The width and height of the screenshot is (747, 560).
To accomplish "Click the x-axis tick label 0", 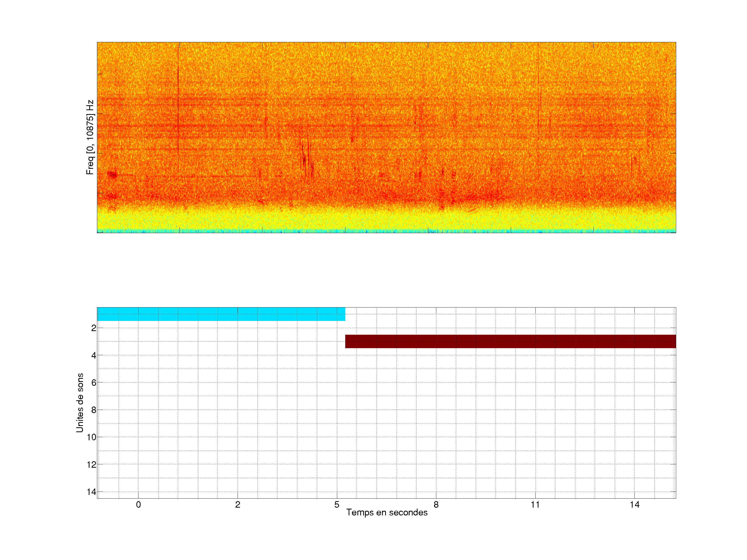I will click(139, 505).
